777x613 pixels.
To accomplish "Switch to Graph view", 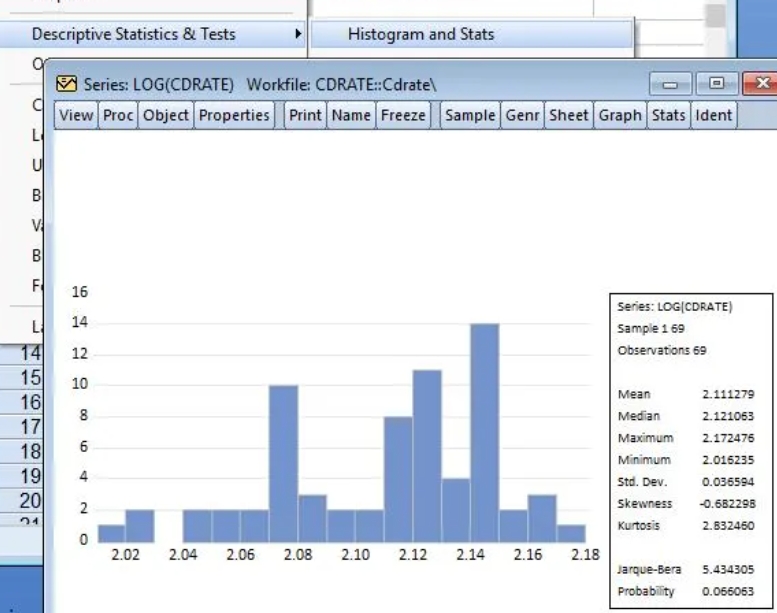I will pyautogui.click(x=620, y=115).
